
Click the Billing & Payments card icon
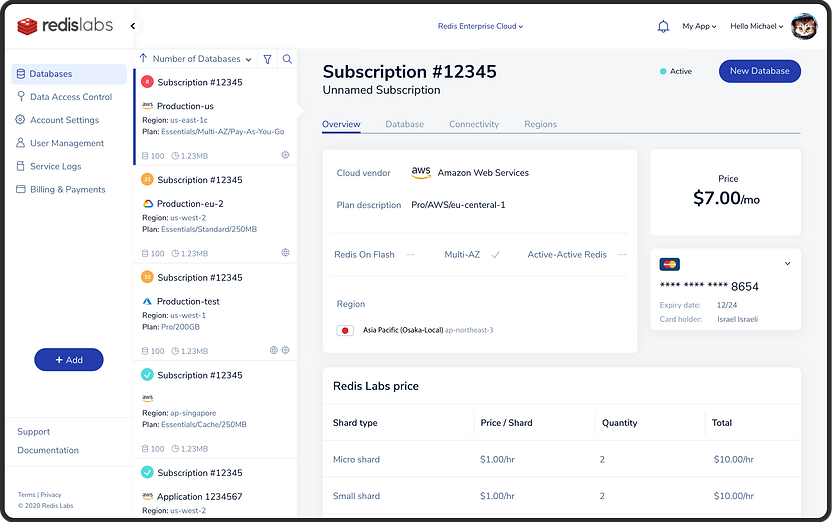coord(21,189)
